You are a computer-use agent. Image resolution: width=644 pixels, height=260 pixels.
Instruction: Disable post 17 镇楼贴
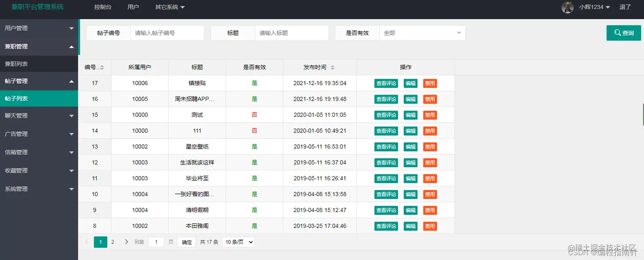tap(430, 84)
